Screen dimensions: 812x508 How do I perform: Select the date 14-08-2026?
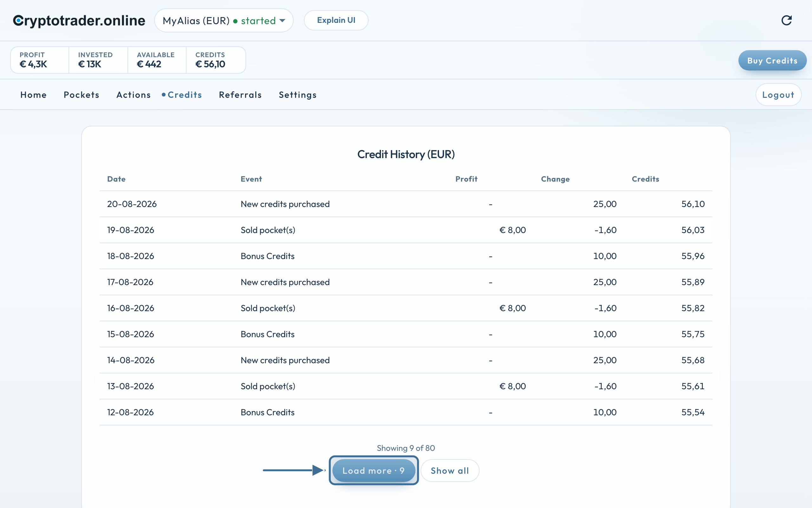click(x=131, y=360)
